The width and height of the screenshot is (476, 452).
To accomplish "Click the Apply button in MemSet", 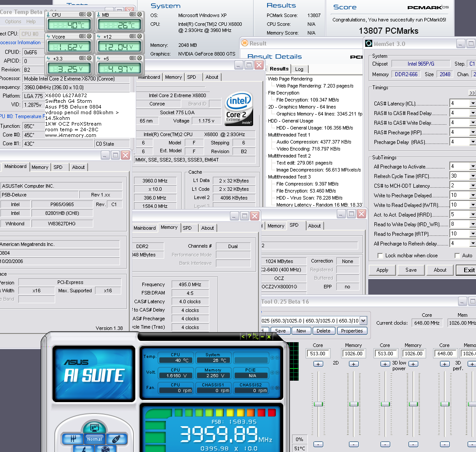I will (x=382, y=270).
